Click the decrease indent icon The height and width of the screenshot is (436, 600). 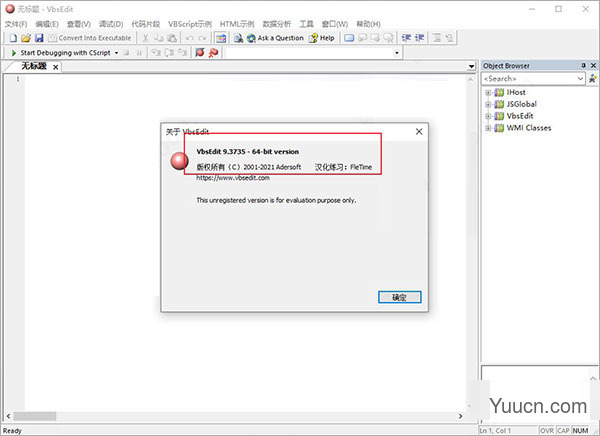pos(419,38)
